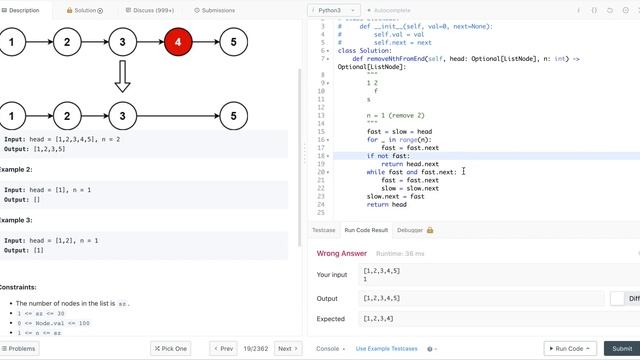Image resolution: width=640 pixels, height=360 pixels.
Task: Click 'while fast and fast.next:' line
Action: point(411,172)
